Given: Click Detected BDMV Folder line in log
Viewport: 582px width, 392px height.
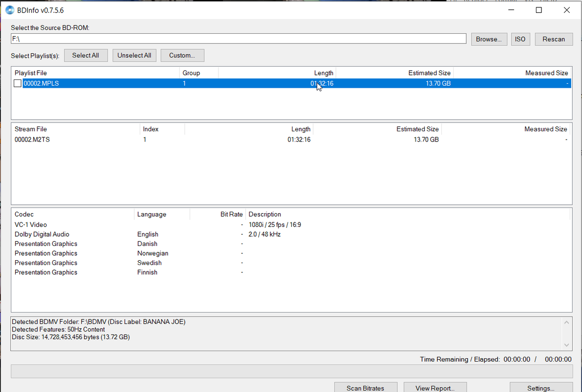Looking at the screenshot, I should [98, 322].
